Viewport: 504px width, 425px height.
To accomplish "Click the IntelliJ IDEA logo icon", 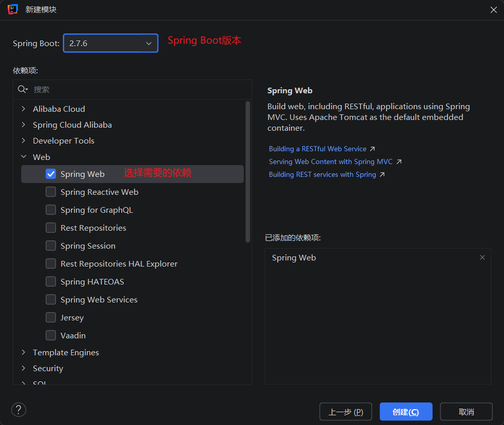I will pos(13,10).
